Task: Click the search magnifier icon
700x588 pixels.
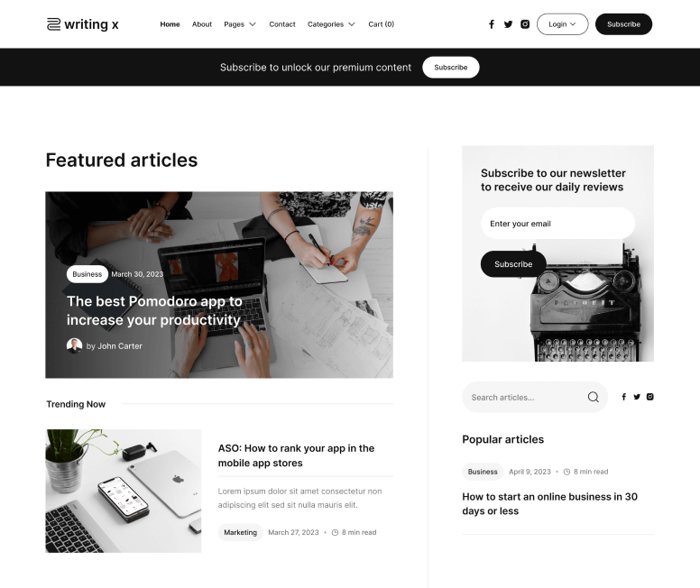Action: pos(593,397)
